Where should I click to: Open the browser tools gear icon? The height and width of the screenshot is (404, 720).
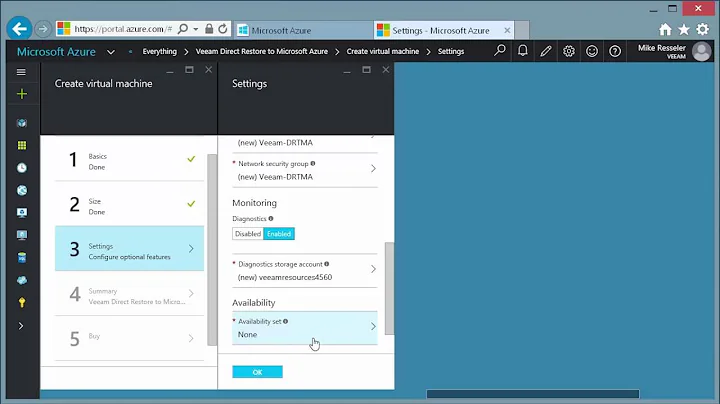pos(703,30)
